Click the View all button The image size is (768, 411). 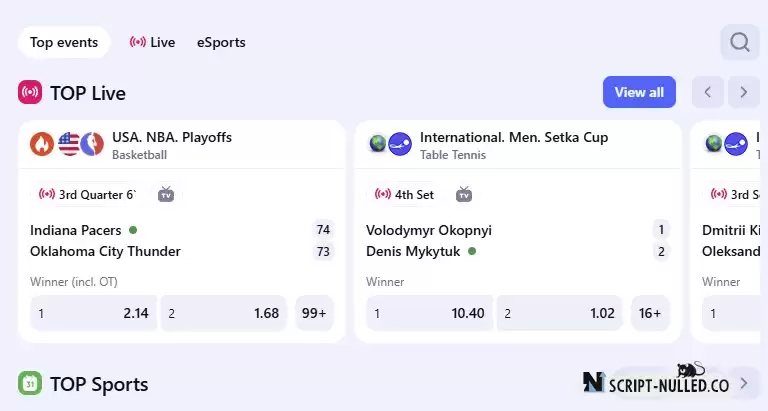639,92
